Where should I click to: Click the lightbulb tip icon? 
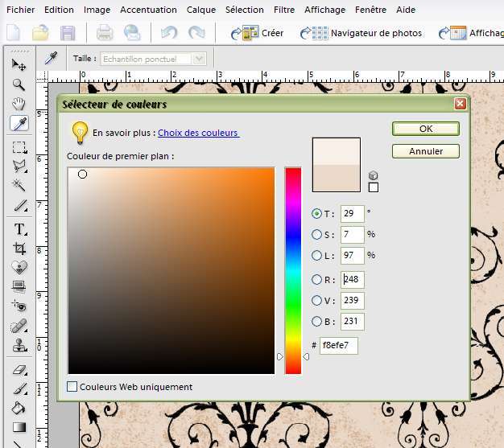point(80,132)
